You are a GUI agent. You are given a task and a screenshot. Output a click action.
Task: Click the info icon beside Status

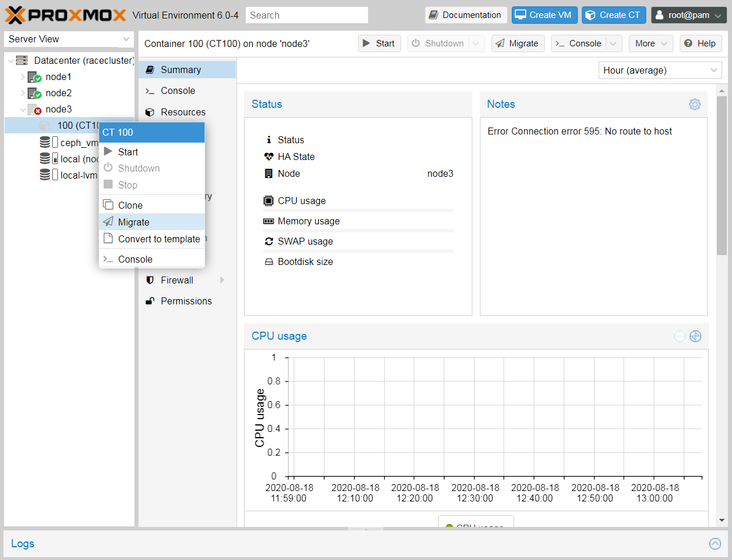pyautogui.click(x=268, y=140)
